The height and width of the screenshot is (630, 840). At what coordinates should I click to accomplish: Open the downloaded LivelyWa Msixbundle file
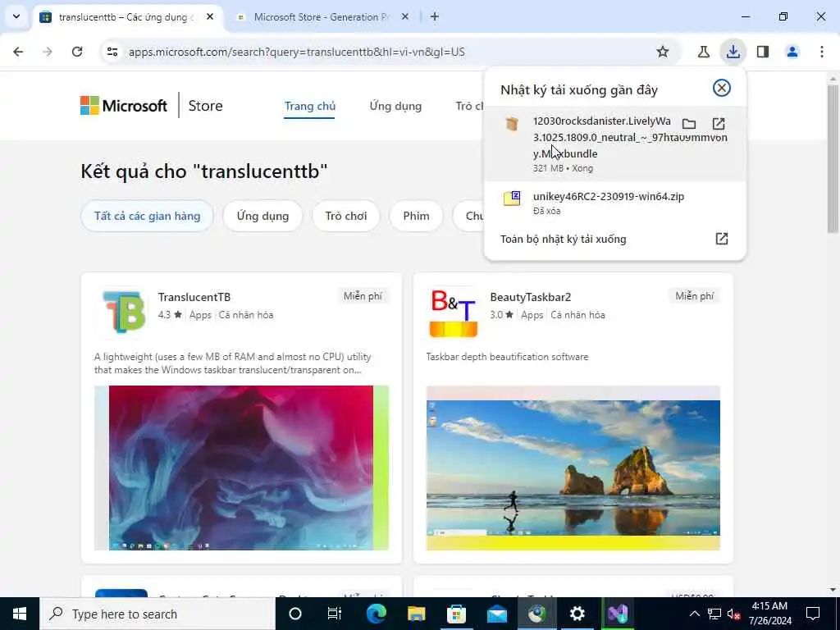click(x=719, y=125)
